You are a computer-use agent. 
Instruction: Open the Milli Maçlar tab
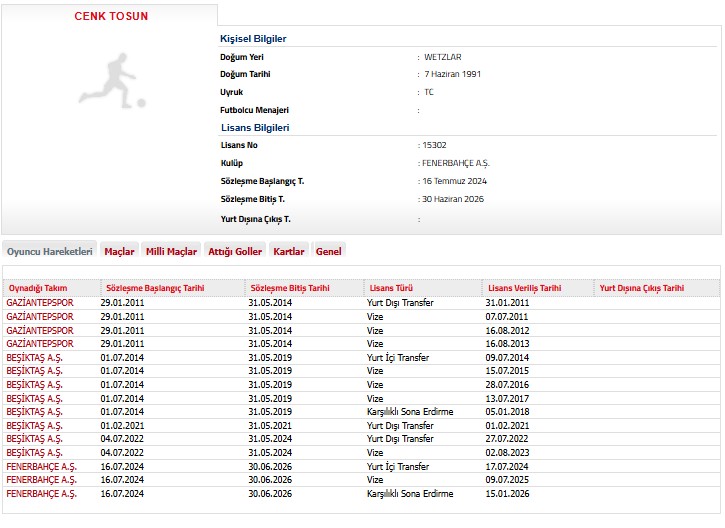point(171,251)
